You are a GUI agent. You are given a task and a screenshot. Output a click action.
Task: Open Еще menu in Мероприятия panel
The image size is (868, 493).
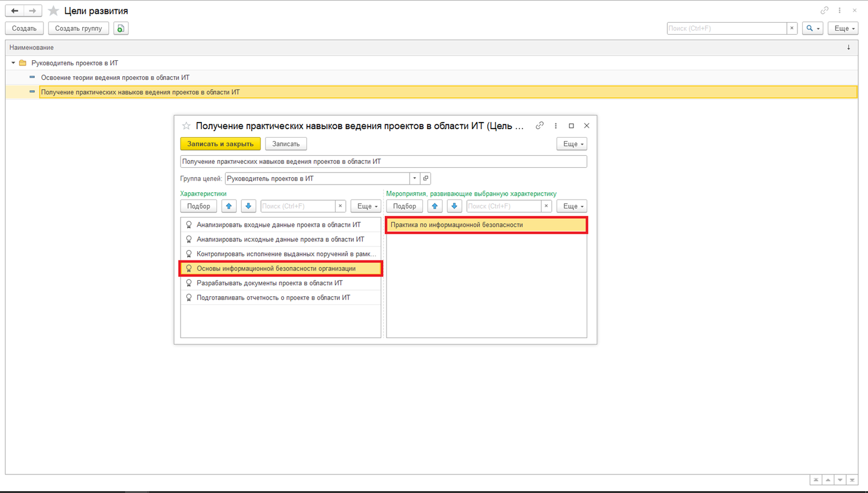coord(572,206)
